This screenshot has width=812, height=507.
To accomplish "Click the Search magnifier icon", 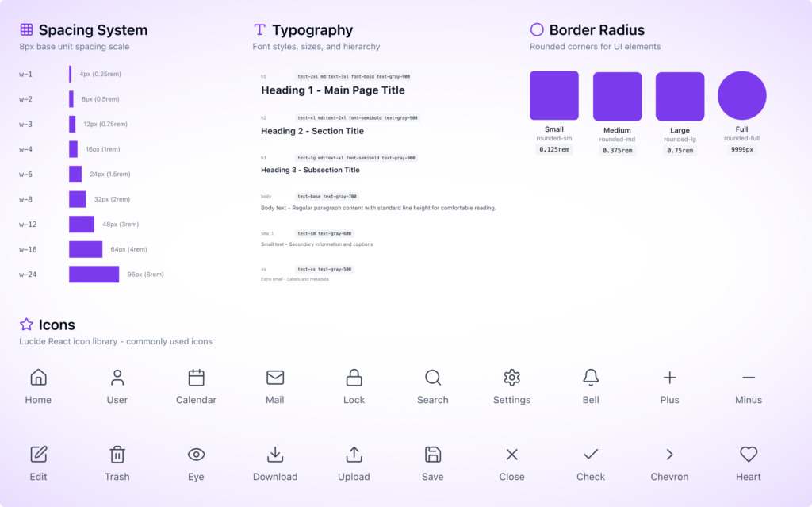I will click(433, 378).
